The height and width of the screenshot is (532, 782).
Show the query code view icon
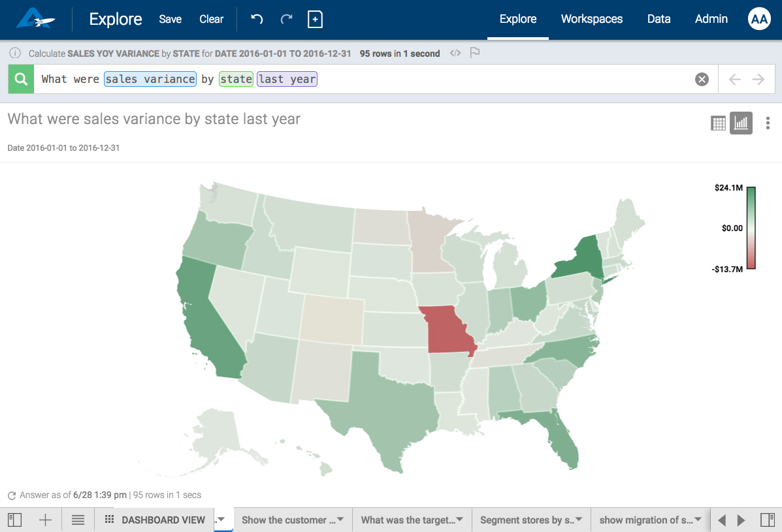point(455,53)
